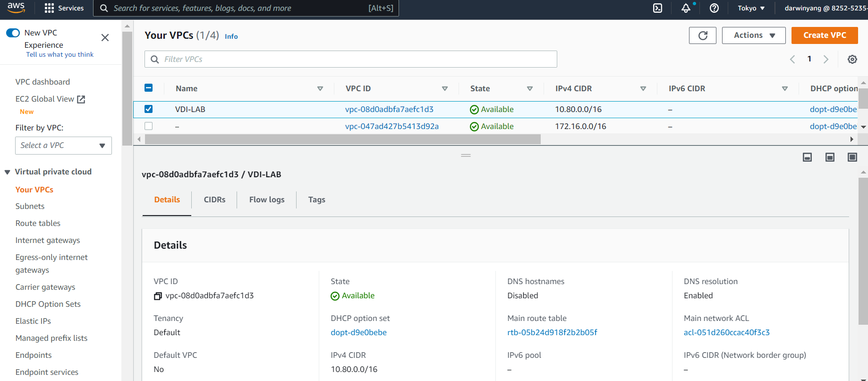This screenshot has height=381, width=868.
Task: Switch to the Flow logs tab
Action: [x=267, y=199]
